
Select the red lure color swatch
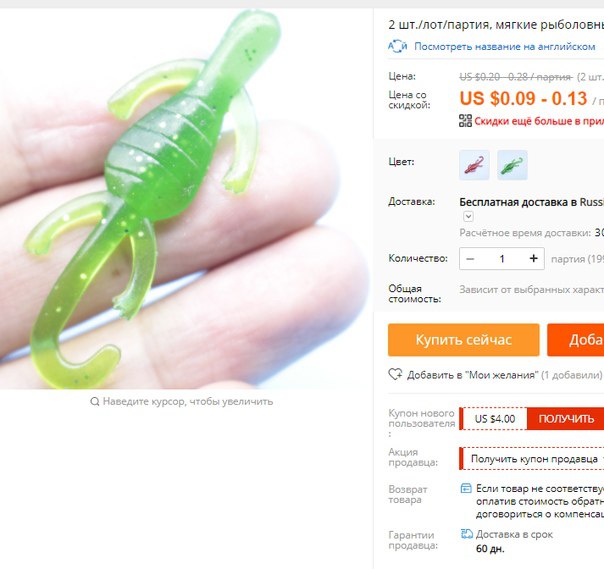point(474,165)
